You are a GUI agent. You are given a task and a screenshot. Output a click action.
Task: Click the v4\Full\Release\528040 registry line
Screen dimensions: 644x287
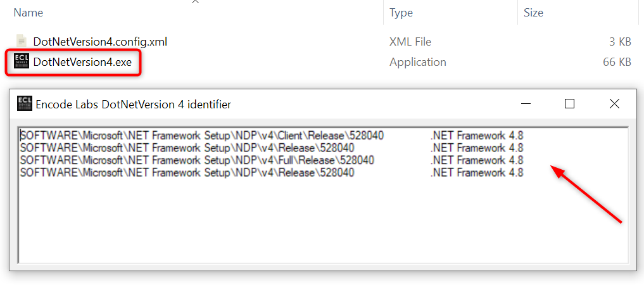tap(197, 160)
